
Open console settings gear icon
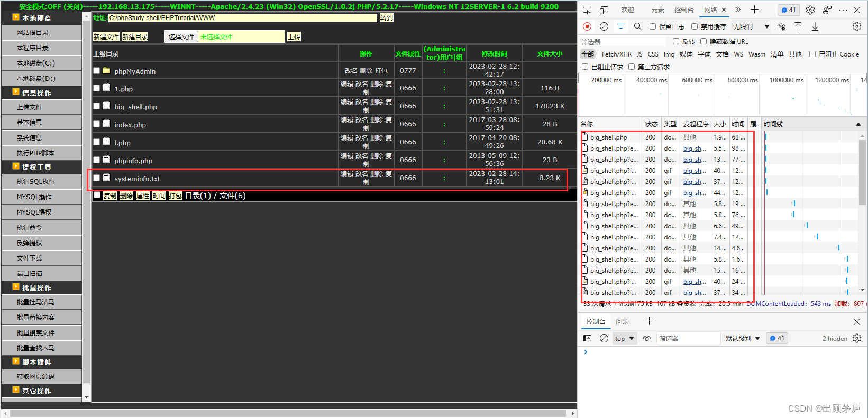pos(857,338)
